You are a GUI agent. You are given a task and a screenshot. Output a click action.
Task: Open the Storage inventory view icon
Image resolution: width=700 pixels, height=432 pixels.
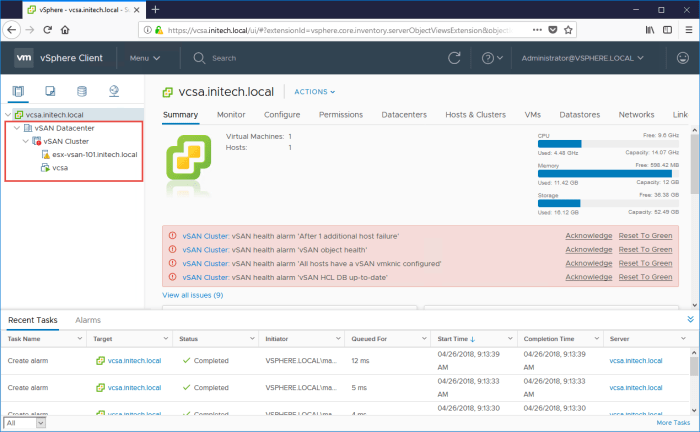[x=82, y=92]
